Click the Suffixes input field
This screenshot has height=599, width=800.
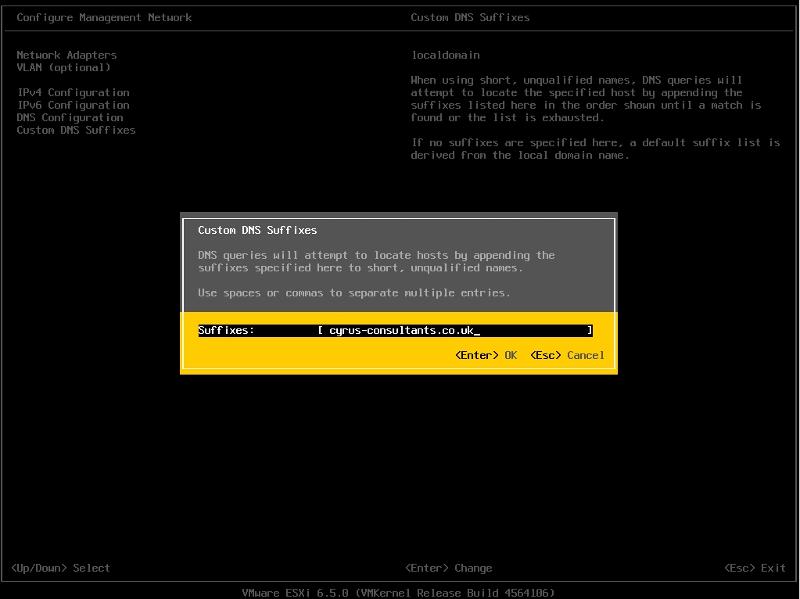tap(455, 331)
